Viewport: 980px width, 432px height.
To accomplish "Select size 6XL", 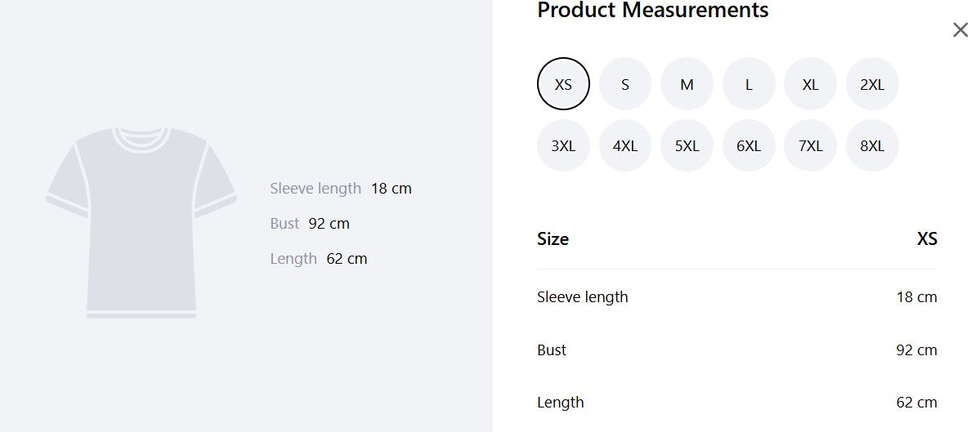I will pyautogui.click(x=749, y=145).
